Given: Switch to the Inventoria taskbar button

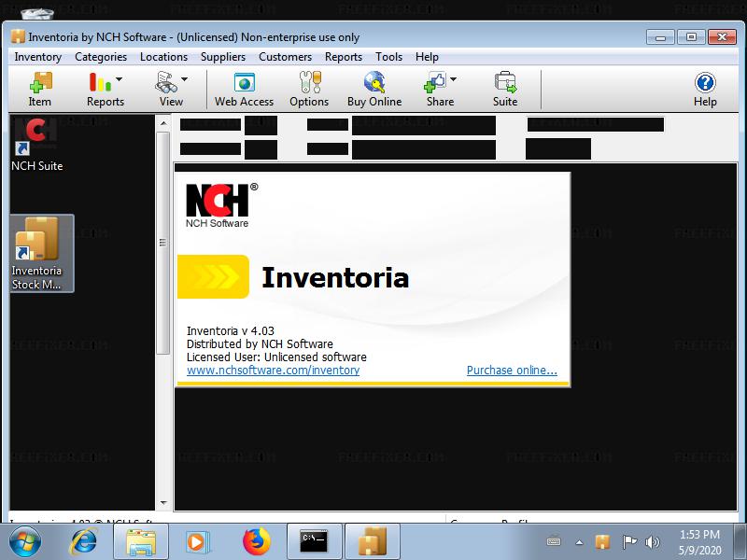Looking at the screenshot, I should (372, 542).
